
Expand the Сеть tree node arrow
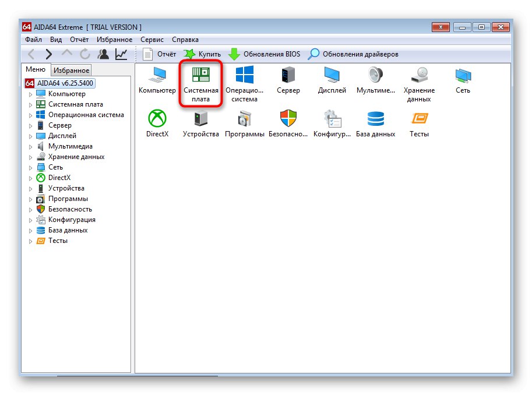(x=30, y=168)
